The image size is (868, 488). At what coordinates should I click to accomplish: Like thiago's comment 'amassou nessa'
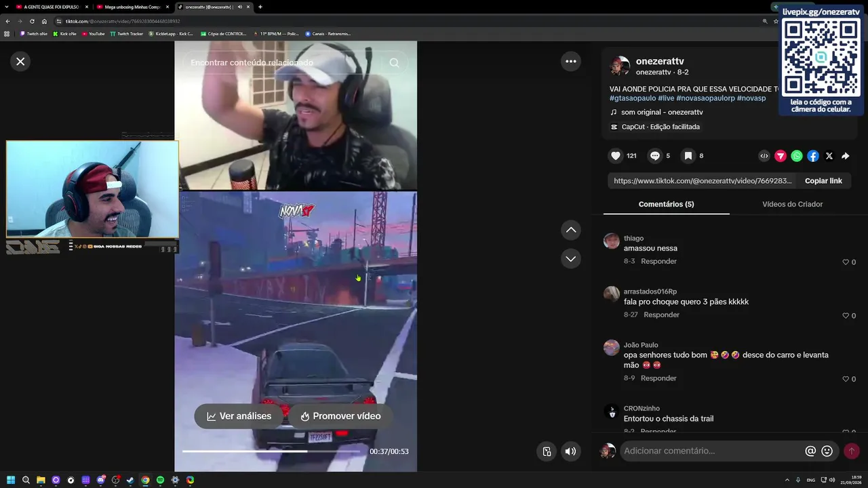point(846,262)
